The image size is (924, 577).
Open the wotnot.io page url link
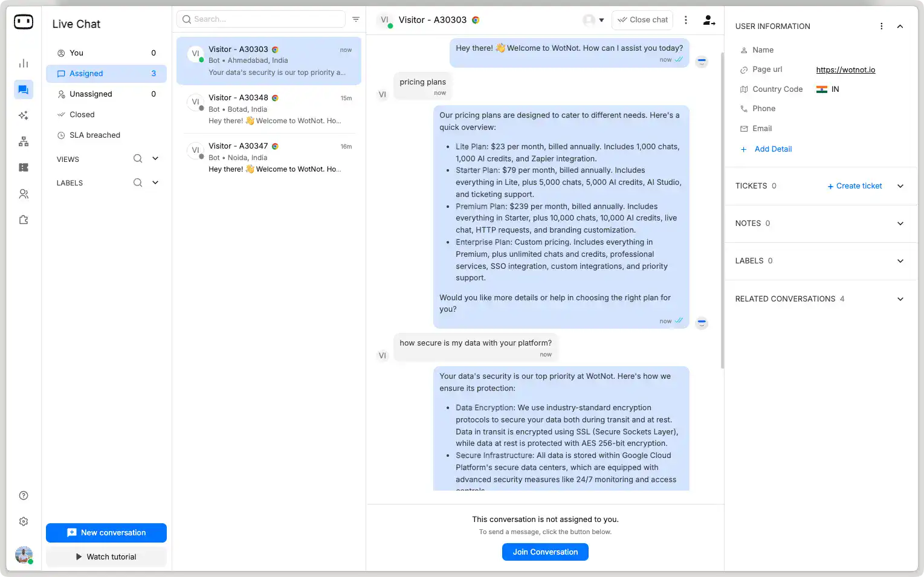pos(845,69)
